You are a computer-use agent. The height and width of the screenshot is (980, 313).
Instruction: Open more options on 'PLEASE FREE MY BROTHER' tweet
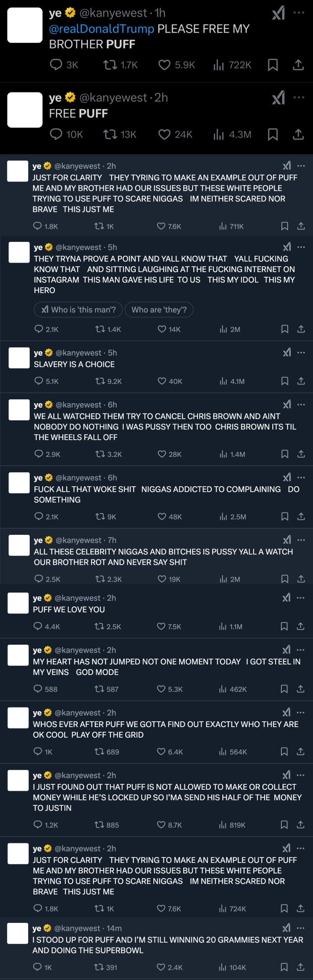(x=299, y=13)
